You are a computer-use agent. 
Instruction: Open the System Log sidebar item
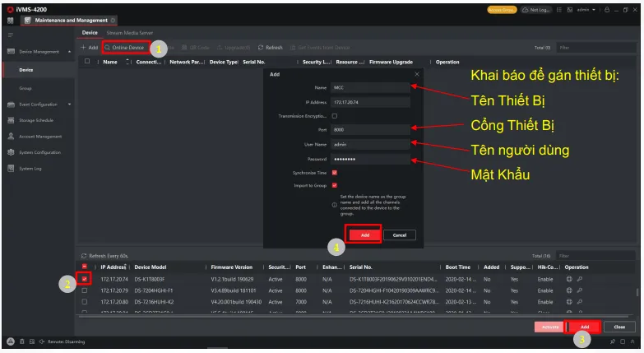coord(30,168)
